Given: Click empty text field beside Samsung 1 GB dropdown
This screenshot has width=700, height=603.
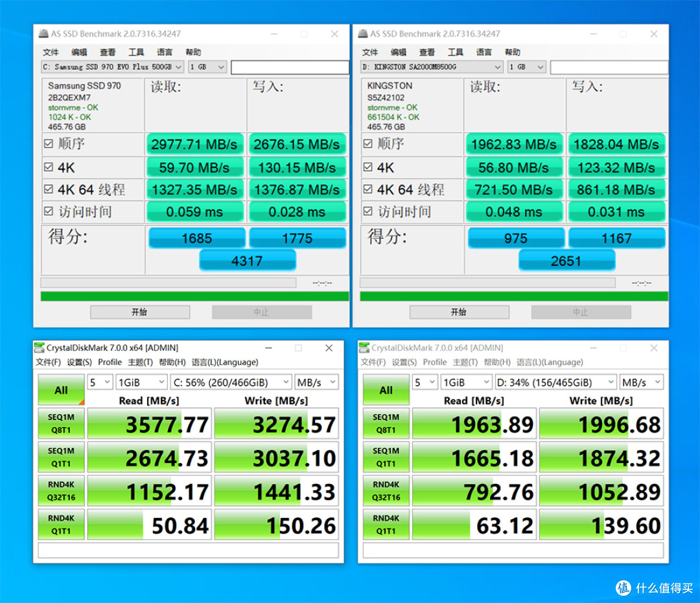Looking at the screenshot, I should coord(290,67).
